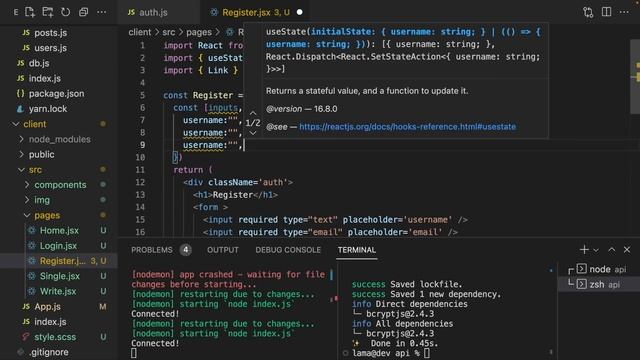This screenshot has height=360, width=640.
Task: Open the reactjs.org hooks reference link
Action: (x=407, y=127)
